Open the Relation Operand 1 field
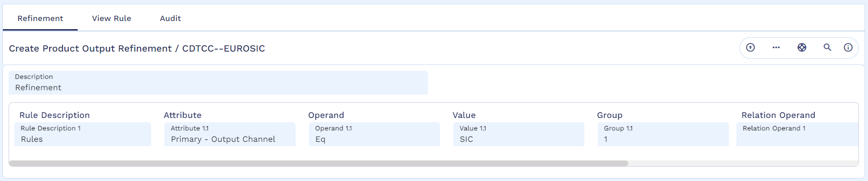Image resolution: width=868 pixels, height=181 pixels. (x=797, y=134)
